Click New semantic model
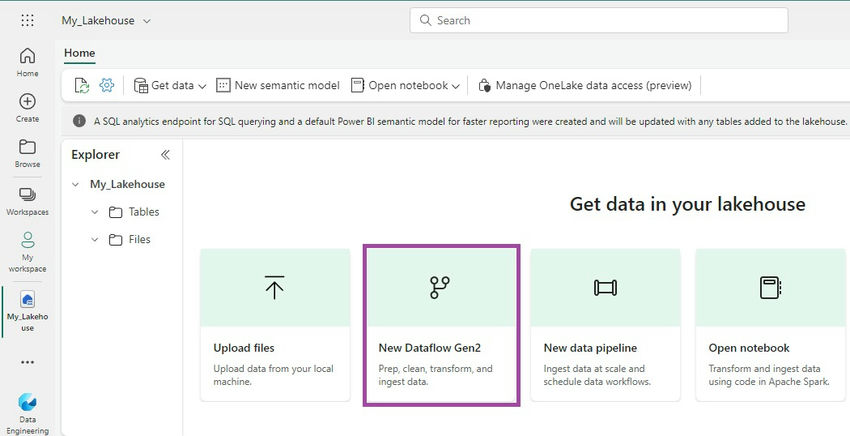 pos(278,85)
